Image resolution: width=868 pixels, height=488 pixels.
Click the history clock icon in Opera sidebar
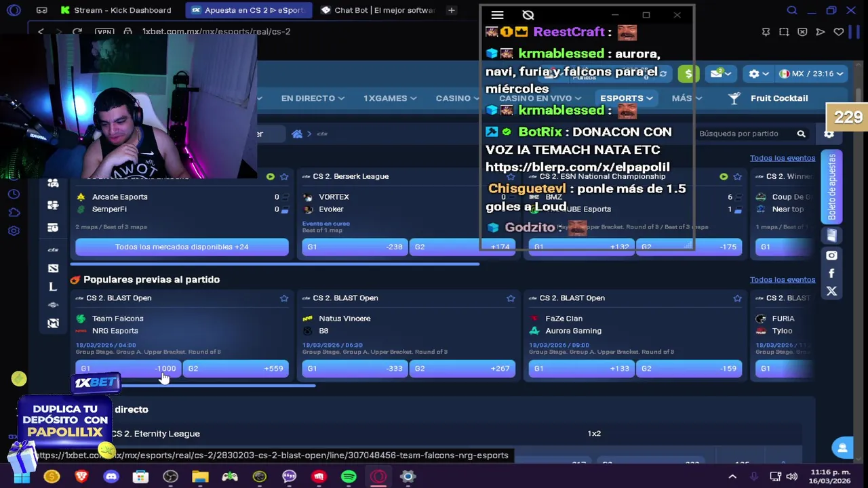(14, 194)
